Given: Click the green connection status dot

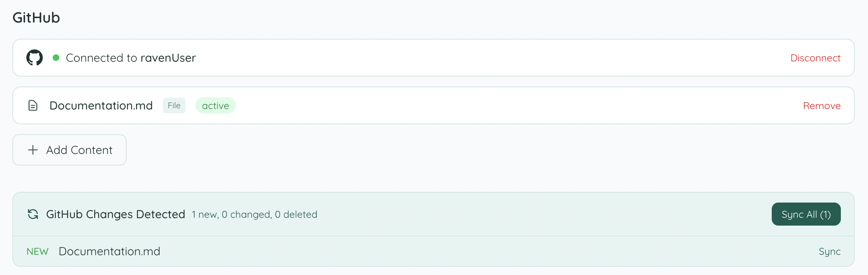Looking at the screenshot, I should pos(56,58).
